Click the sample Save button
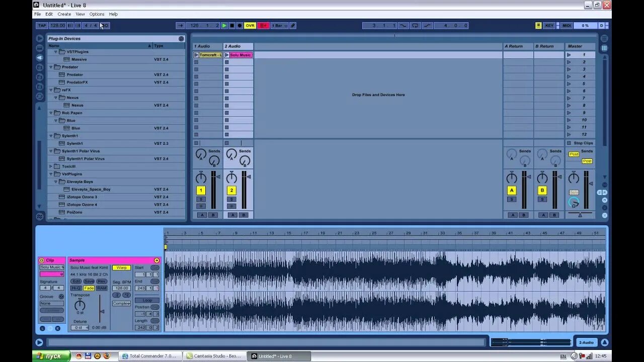 (89, 282)
